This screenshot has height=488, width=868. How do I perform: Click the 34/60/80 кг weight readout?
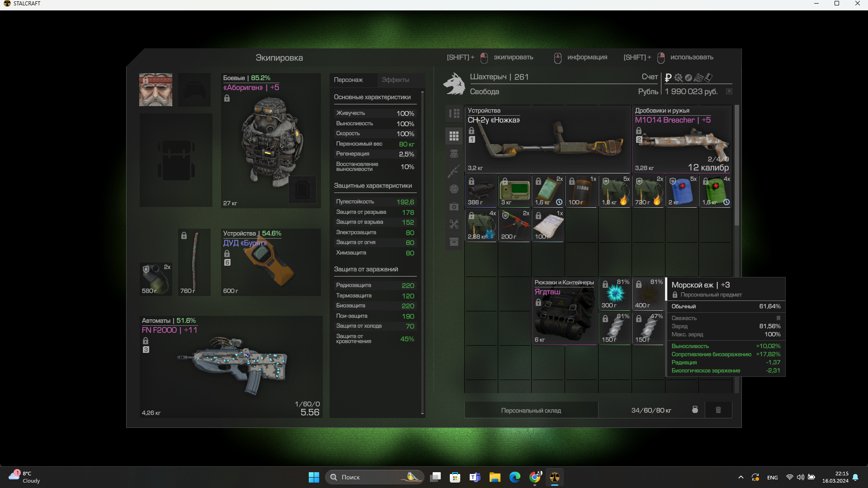(651, 410)
